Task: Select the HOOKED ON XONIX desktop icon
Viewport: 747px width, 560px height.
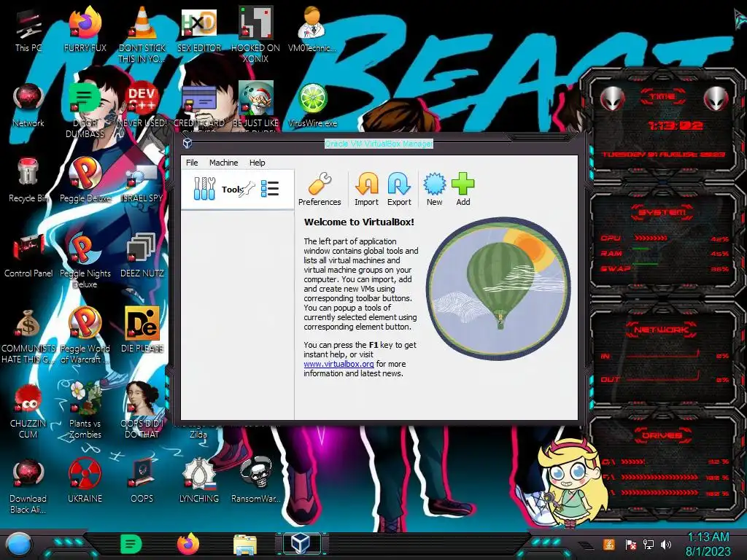Action: click(256, 34)
